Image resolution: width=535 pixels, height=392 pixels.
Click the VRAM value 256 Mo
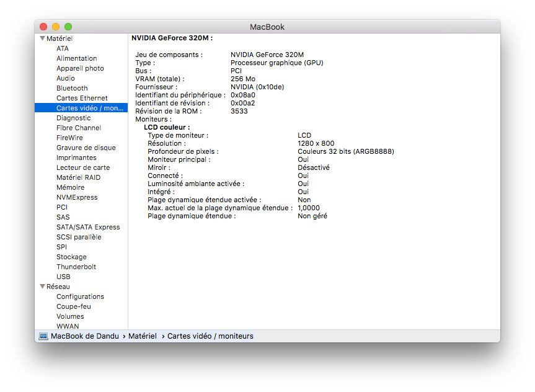click(243, 79)
